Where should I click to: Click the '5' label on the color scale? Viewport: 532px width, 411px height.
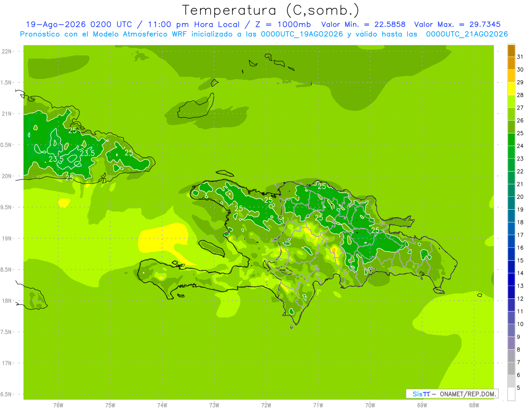(x=519, y=388)
